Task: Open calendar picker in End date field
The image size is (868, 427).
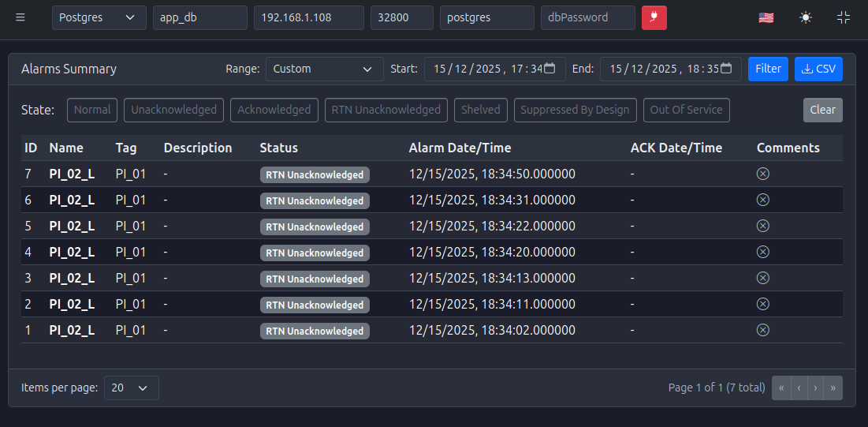Action: 726,68
